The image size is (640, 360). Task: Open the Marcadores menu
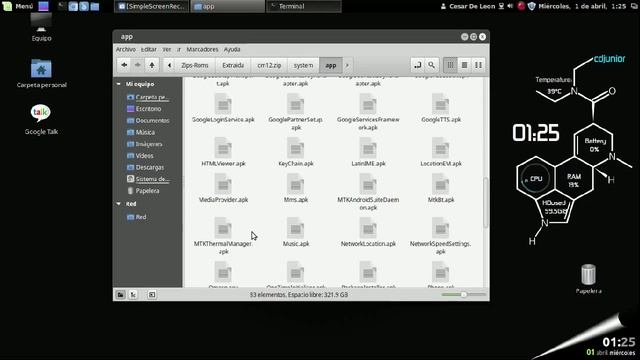(x=202, y=49)
